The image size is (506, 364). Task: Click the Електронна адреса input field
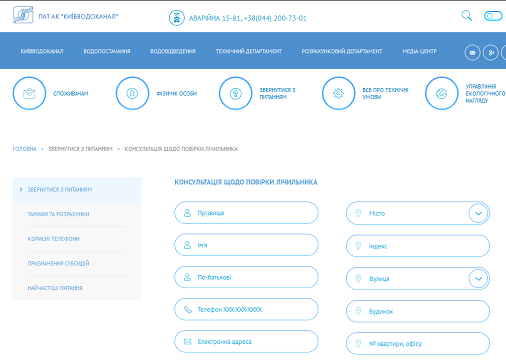[x=246, y=342]
